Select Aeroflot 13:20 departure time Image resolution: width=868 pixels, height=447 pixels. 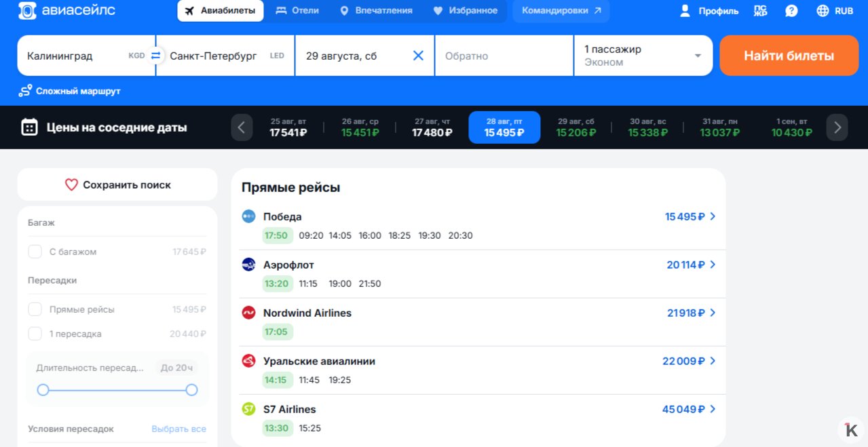tap(276, 284)
